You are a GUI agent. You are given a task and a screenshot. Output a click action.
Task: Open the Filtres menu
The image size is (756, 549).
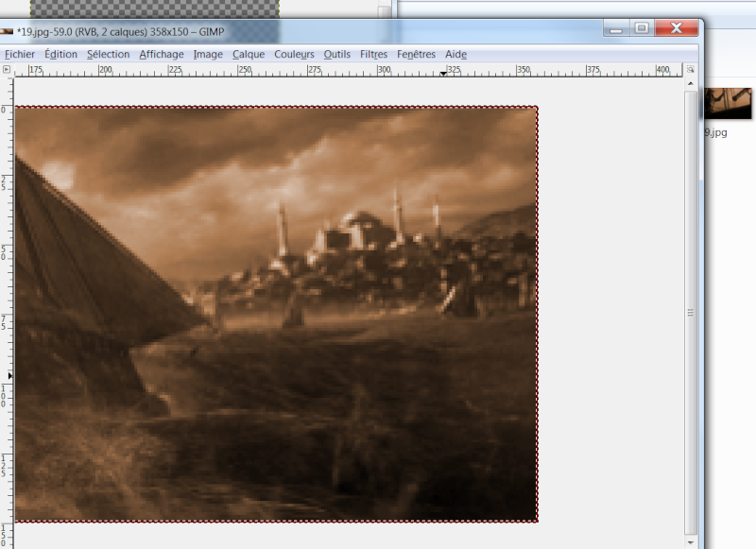373,54
